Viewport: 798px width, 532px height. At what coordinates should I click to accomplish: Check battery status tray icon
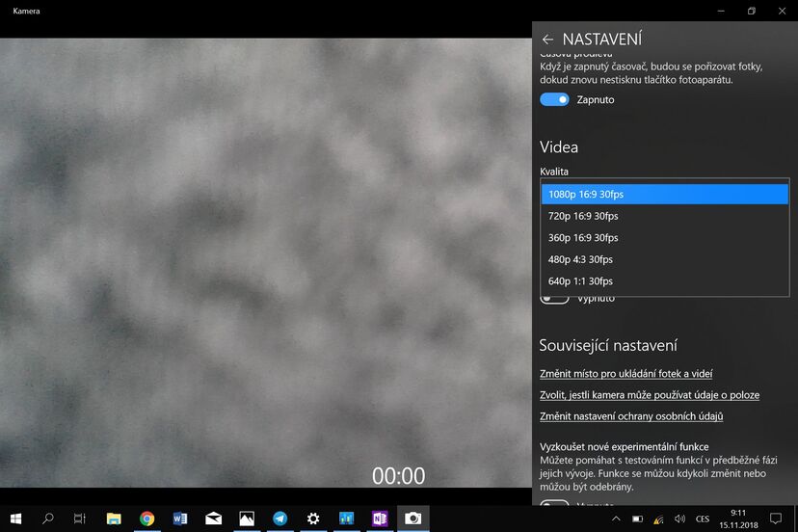pyautogui.click(x=637, y=519)
